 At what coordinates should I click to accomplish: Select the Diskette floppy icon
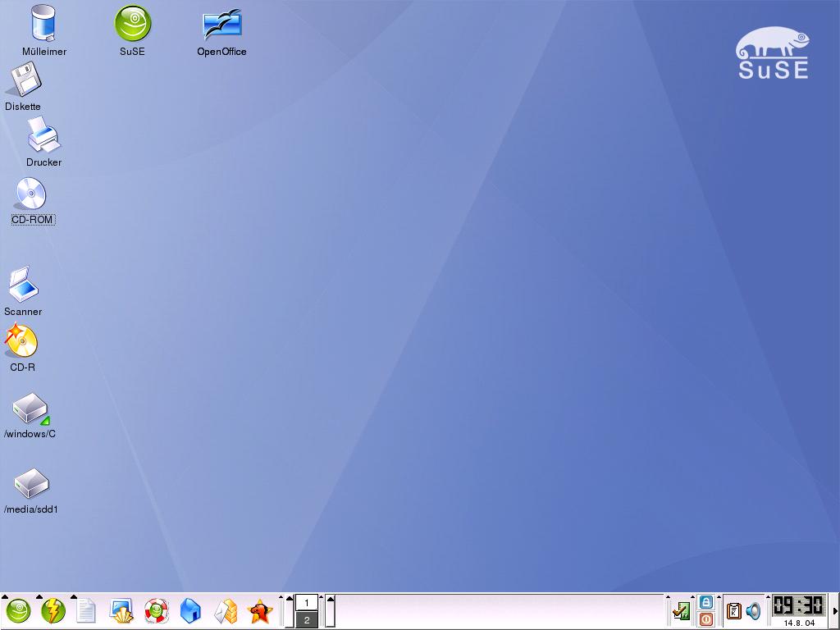coord(24,81)
